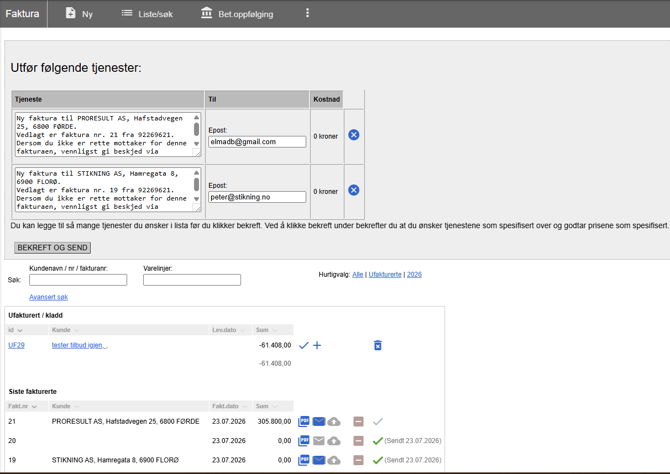Click the STIKNING message scrollbar up arrow
670x474 pixels.
(197, 173)
